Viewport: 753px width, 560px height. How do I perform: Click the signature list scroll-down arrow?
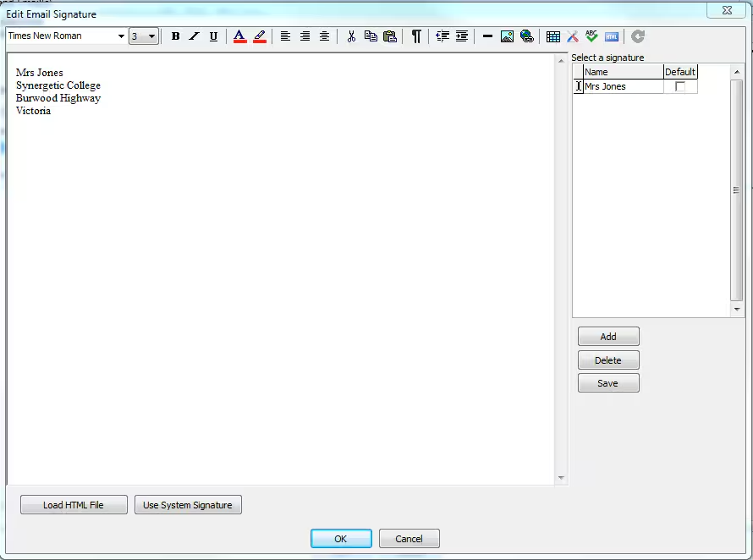pyautogui.click(x=737, y=310)
